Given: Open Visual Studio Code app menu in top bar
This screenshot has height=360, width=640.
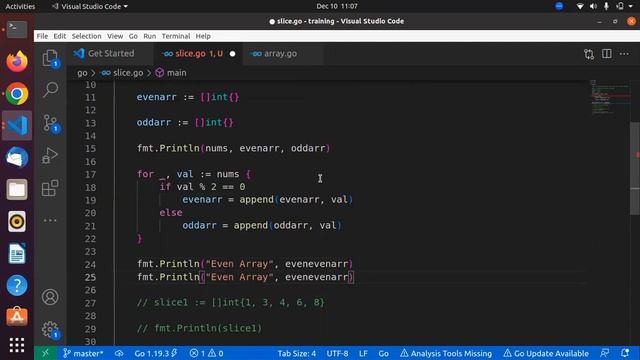Looking at the screenshot, I should coord(90,6).
